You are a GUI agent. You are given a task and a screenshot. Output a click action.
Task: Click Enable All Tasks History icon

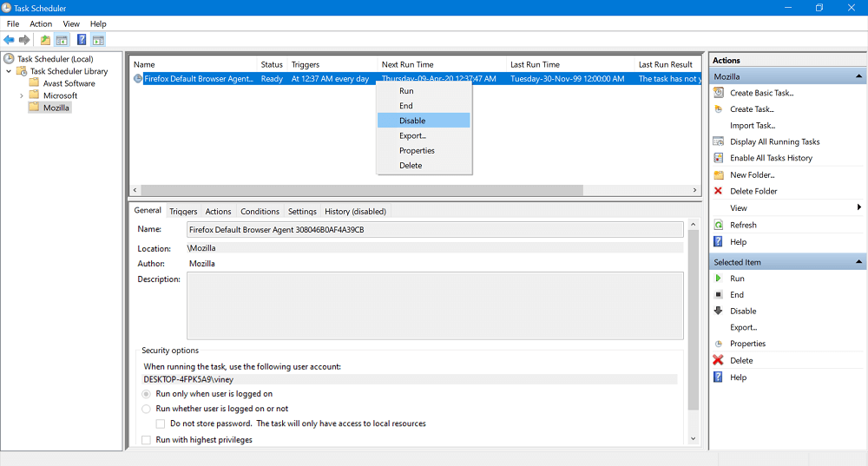click(719, 158)
